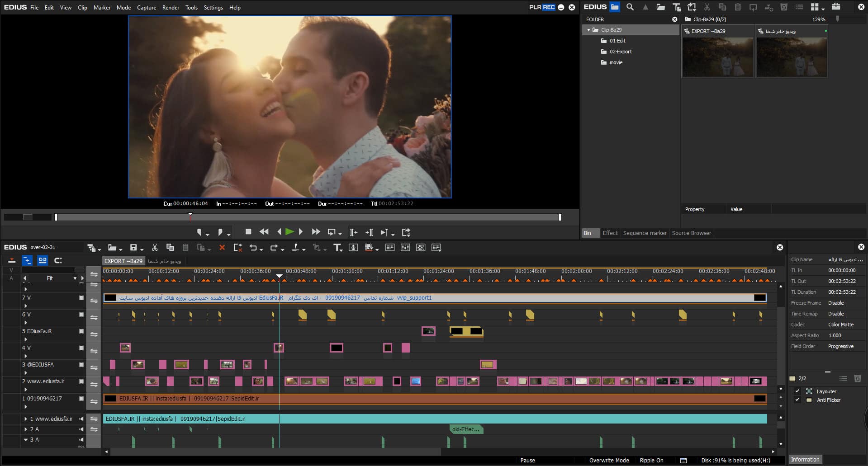The height and width of the screenshot is (466, 868).
Task: Copy clip icon in timeline toolbar
Action: tap(170, 247)
